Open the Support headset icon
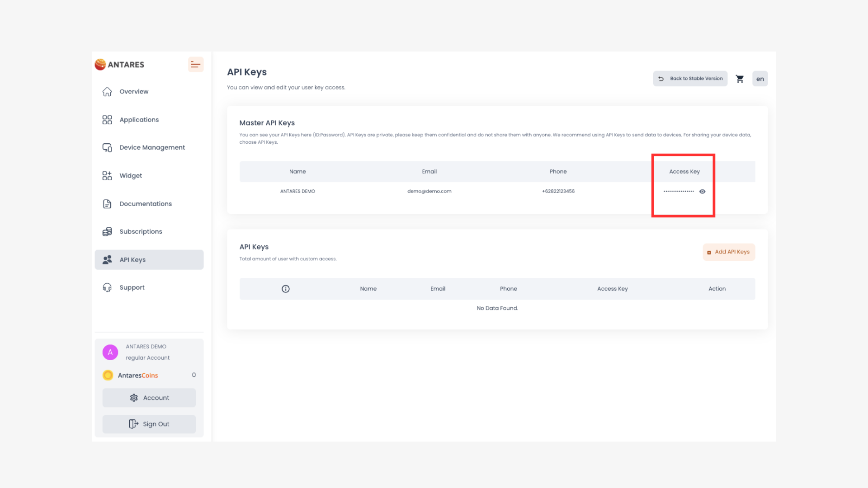Image resolution: width=868 pixels, height=488 pixels. point(107,287)
